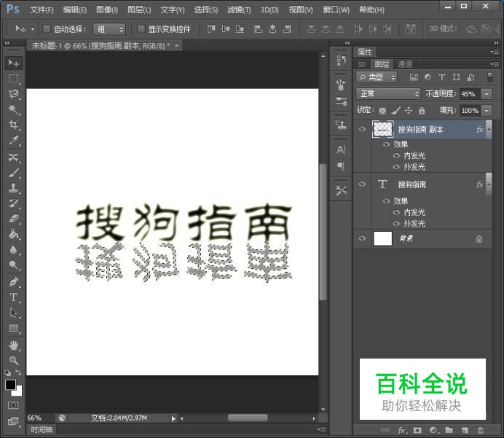This screenshot has width=504, height=438.
Task: Select the Rectangular Marquee tool
Action: (13, 78)
